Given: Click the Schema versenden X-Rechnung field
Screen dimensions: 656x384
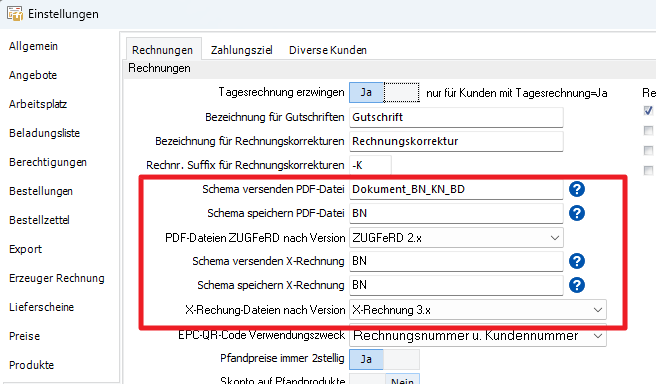Looking at the screenshot, I should tap(456, 261).
